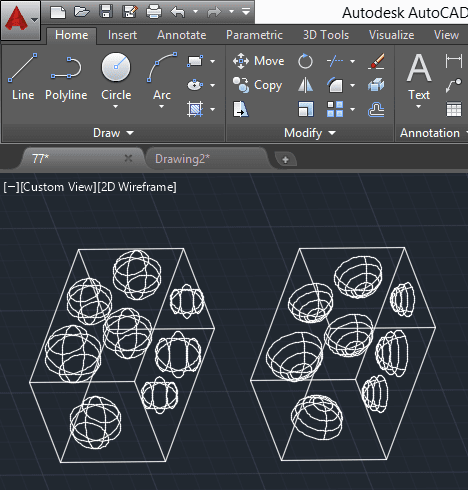Select the Line drawing tool
This screenshot has height=490, width=468.
pyautogui.click(x=23, y=76)
